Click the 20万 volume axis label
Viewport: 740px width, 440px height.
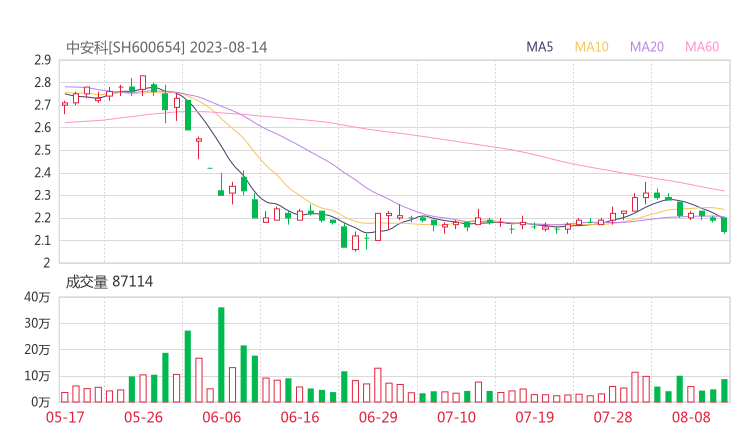pyautogui.click(x=37, y=350)
